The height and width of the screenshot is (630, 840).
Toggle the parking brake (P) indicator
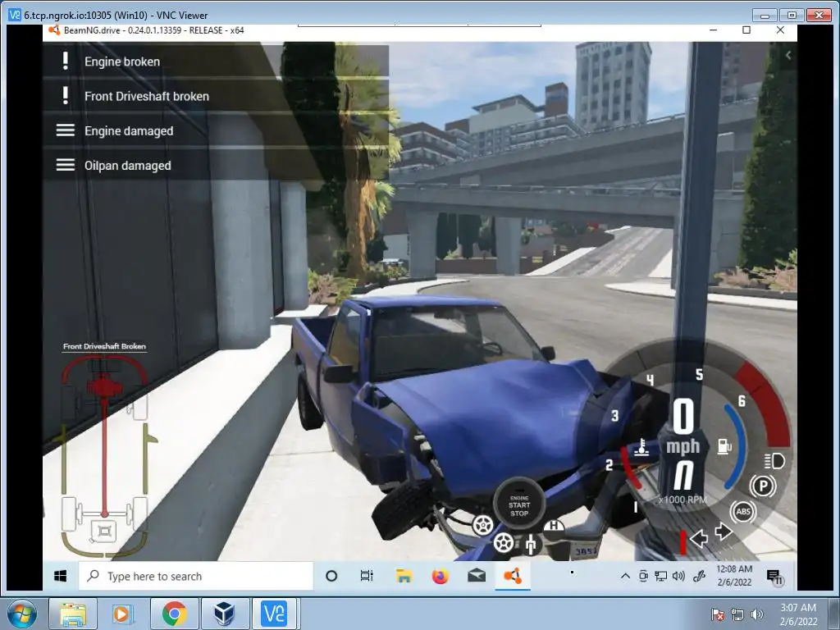point(762,486)
